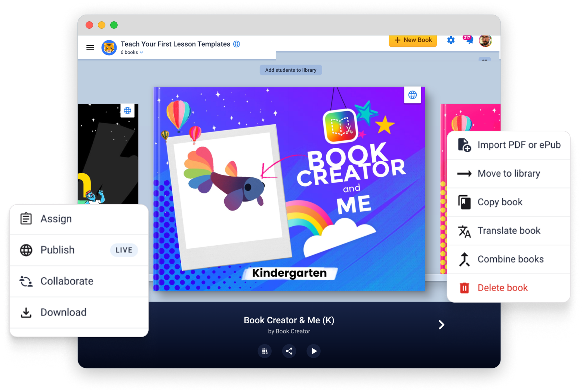Click Add students to library
The height and width of the screenshot is (392, 583).
291,70
